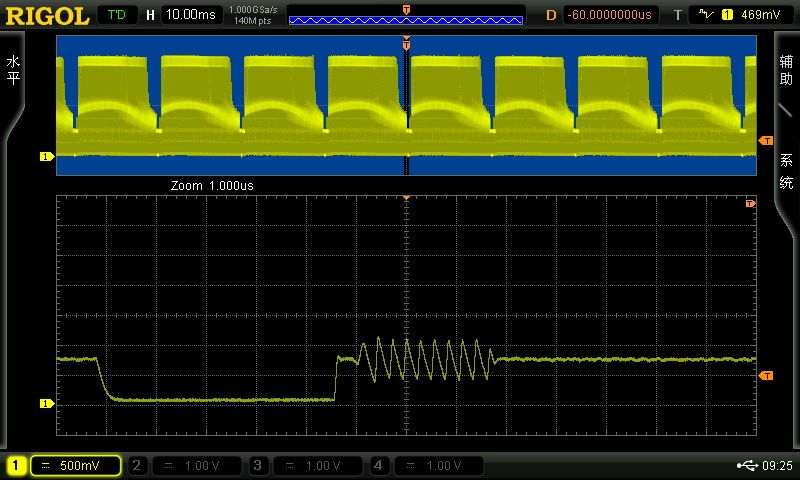Click the T'D trigger status indicator
The image size is (800, 480).
pos(118,14)
